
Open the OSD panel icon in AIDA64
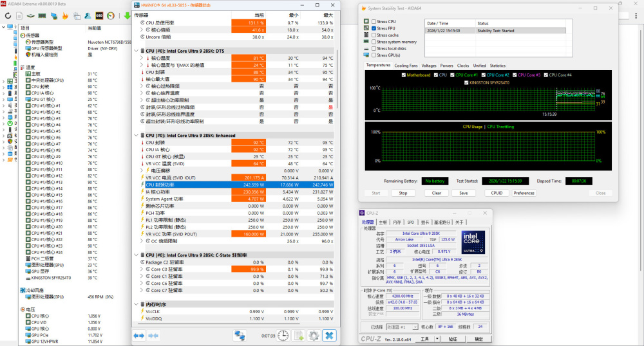click(x=99, y=15)
